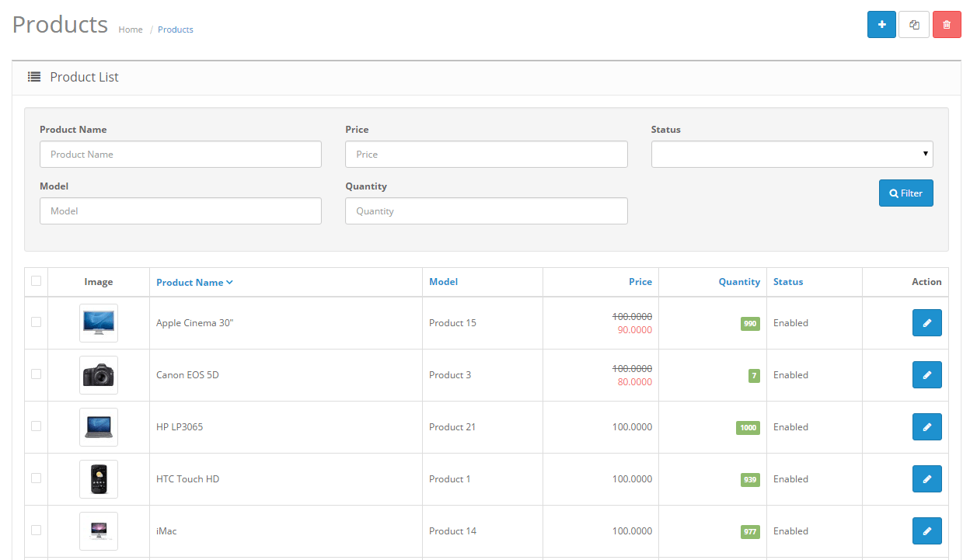
Task: Check the select-all checkbox in table header
Action: click(x=36, y=281)
